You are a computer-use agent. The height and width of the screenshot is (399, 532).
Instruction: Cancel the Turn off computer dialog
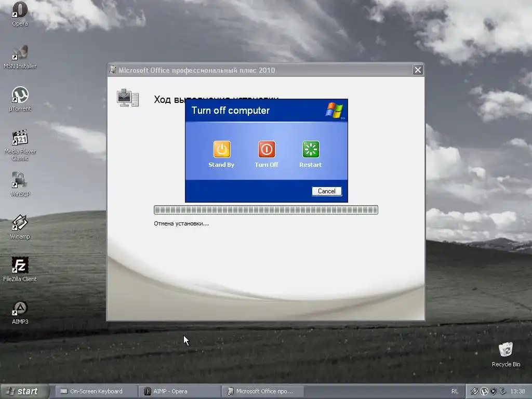[x=327, y=191]
